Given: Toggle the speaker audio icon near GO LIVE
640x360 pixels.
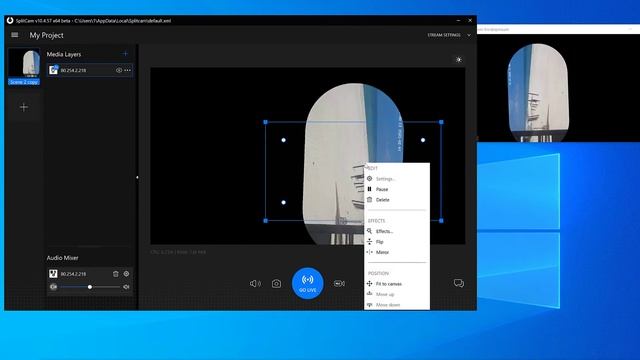Looking at the screenshot, I should click(255, 283).
